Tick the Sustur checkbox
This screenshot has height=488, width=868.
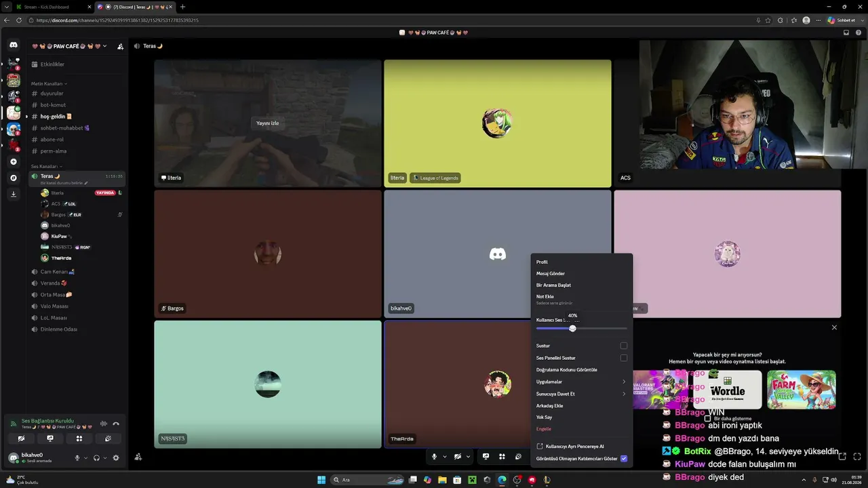tap(623, 346)
